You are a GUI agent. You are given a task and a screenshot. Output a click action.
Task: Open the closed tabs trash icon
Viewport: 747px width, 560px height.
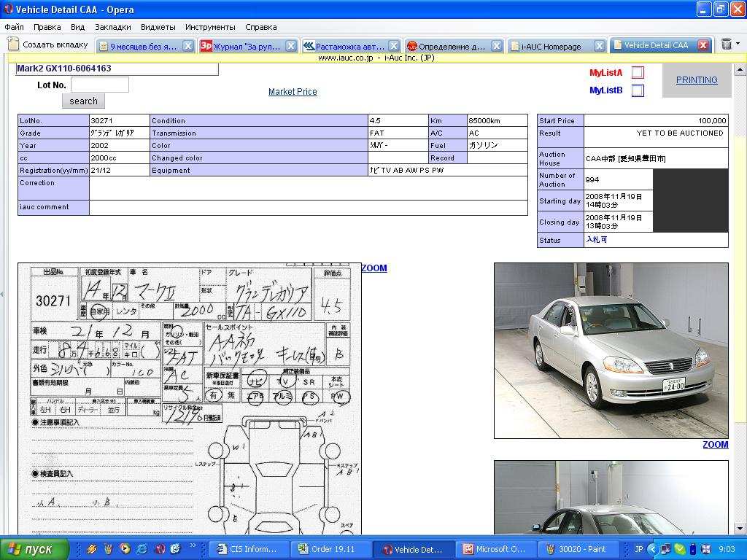tap(727, 44)
